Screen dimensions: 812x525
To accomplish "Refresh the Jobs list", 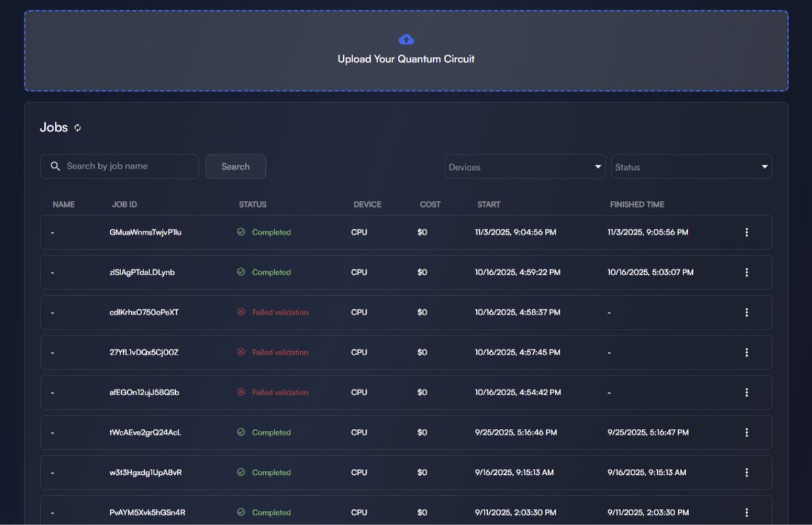I will (78, 128).
